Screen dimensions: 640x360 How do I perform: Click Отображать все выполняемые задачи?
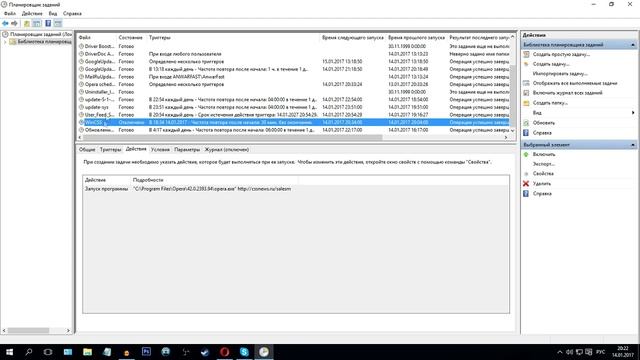[x=575, y=83]
